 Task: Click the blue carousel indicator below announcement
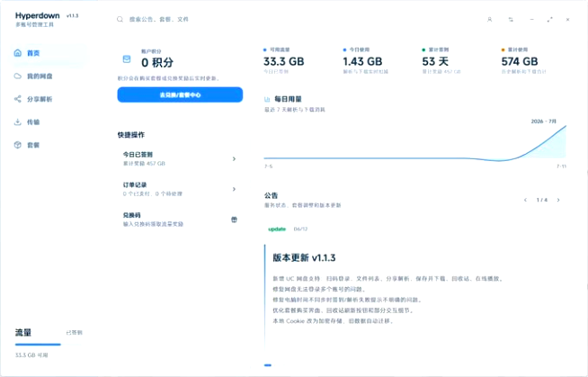268,365
